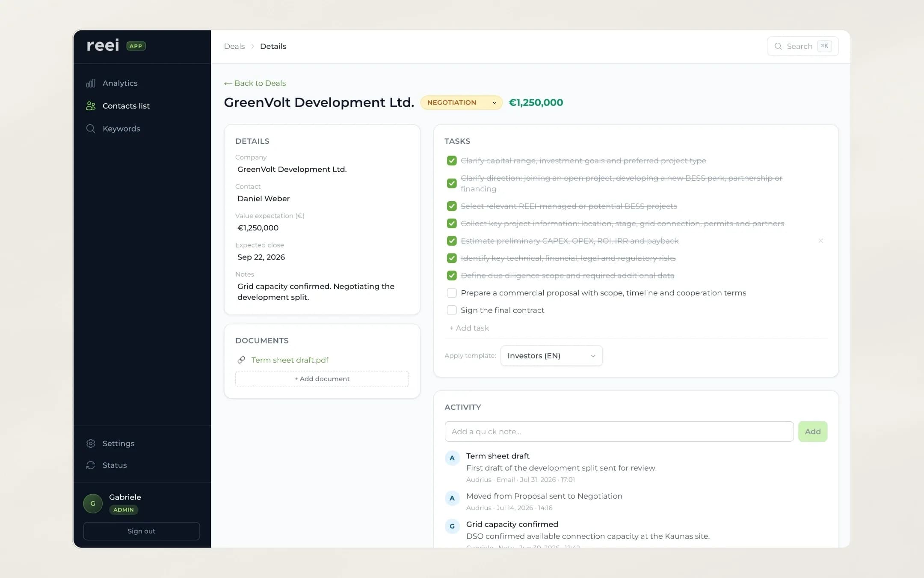The image size is (924, 578).
Task: Click the Expected close date Sep 22, 2026
Action: click(261, 257)
